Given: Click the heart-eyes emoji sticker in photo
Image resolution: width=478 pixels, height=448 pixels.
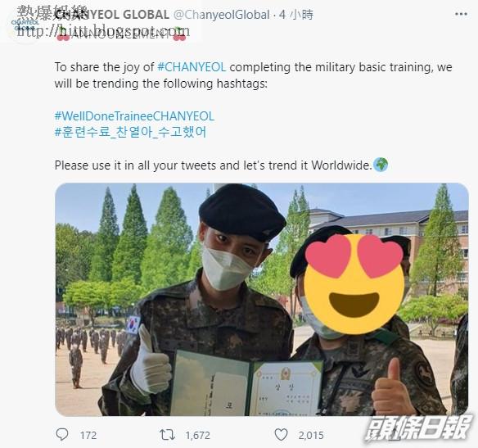Looking at the screenshot, I should [354, 283].
